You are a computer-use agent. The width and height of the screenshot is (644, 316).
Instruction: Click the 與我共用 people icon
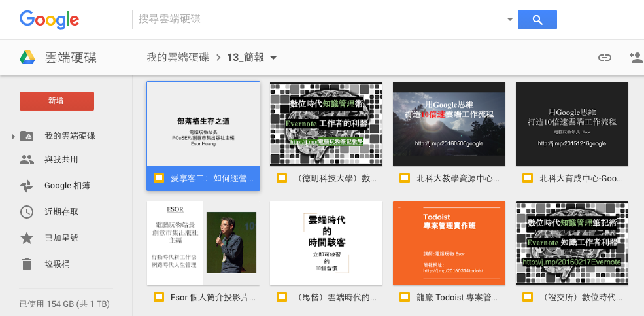[x=27, y=160]
